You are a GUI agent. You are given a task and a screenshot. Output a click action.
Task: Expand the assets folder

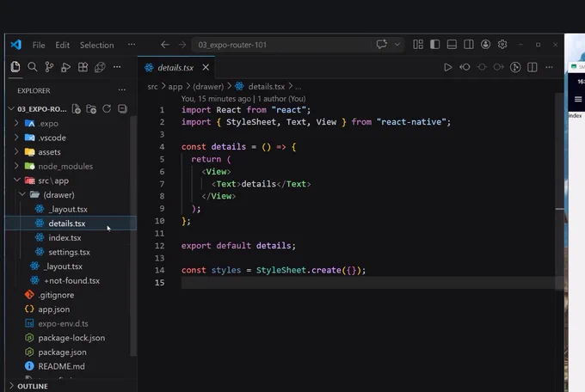(x=16, y=151)
